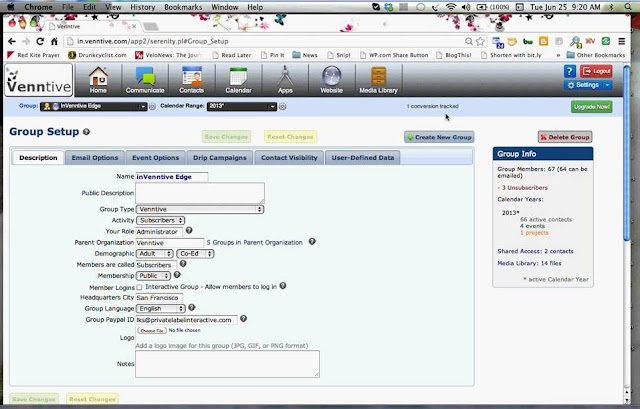Image resolution: width=640 pixels, height=409 pixels.
Task: Show help for Your Role field
Action: [x=189, y=231]
